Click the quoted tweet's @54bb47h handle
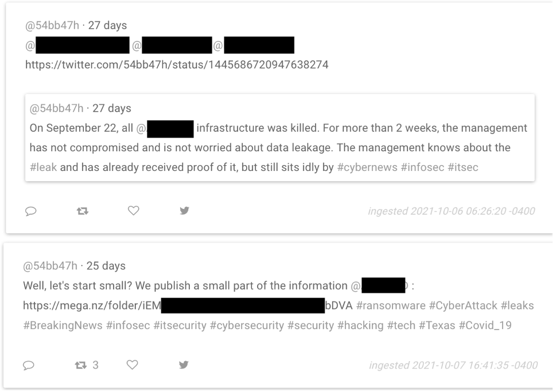 tap(56, 108)
